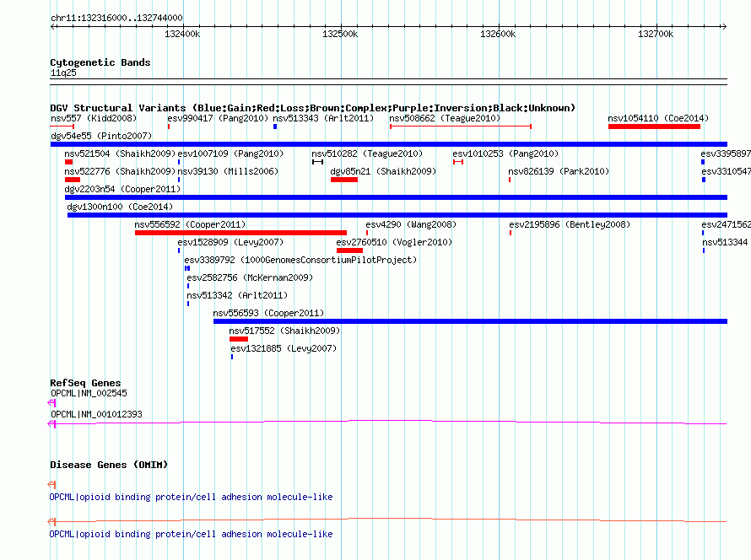Open variant nsv556593 (Cooper2011)
Image resolution: width=751 pixels, height=560 pixels.
tap(268, 313)
